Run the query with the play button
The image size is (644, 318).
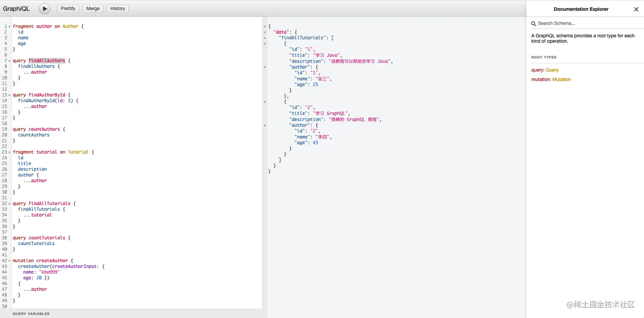45,9
